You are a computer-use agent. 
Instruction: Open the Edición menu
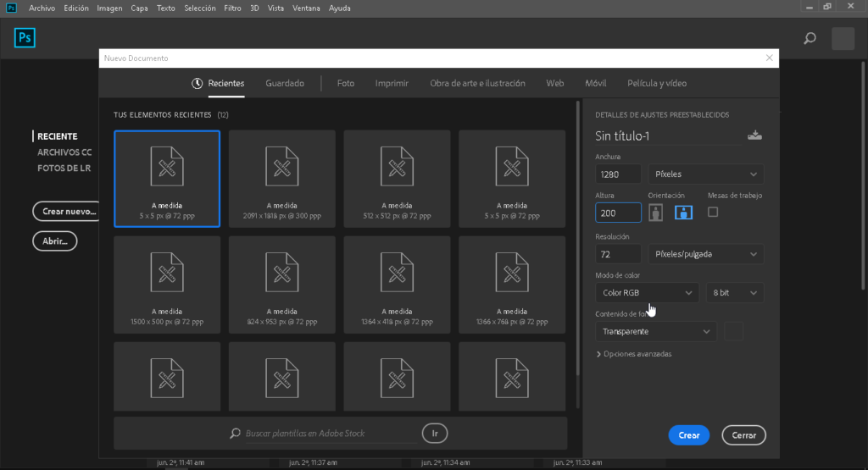click(75, 8)
